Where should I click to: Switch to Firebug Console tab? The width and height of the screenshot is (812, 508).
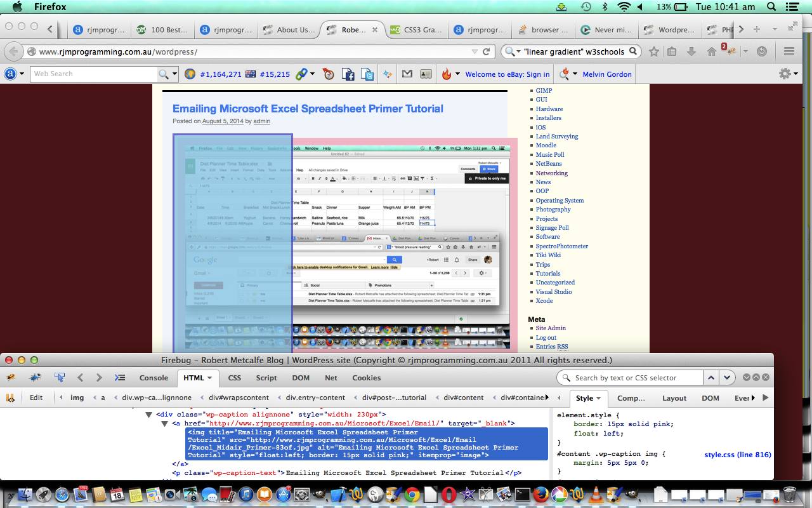coord(154,377)
